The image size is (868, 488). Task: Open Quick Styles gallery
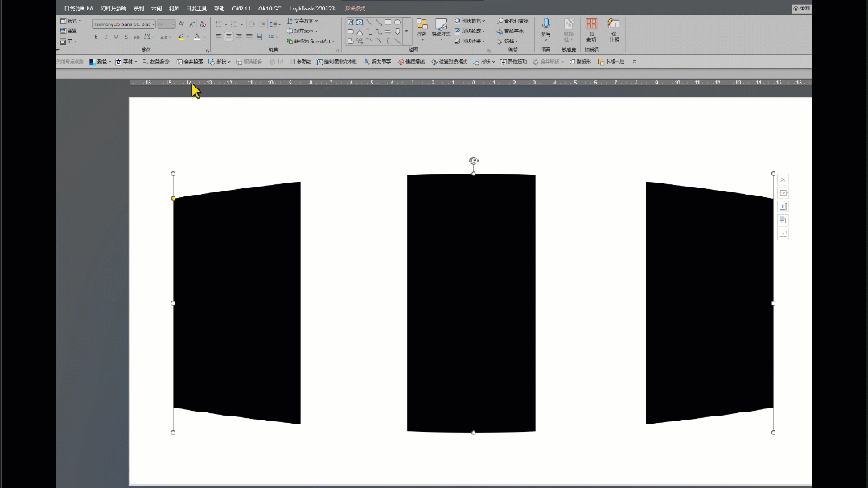coord(441,29)
